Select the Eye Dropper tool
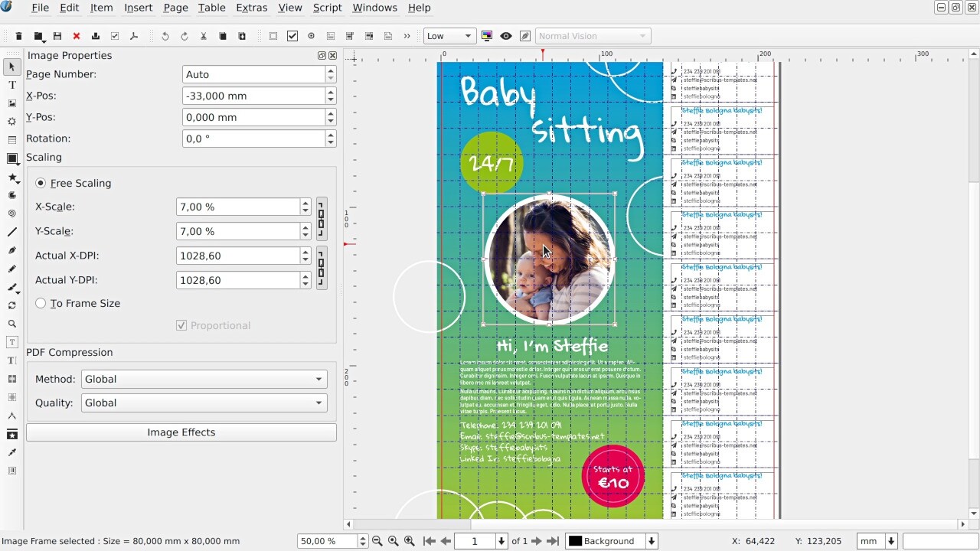Image resolution: width=980 pixels, height=551 pixels. [x=11, y=452]
